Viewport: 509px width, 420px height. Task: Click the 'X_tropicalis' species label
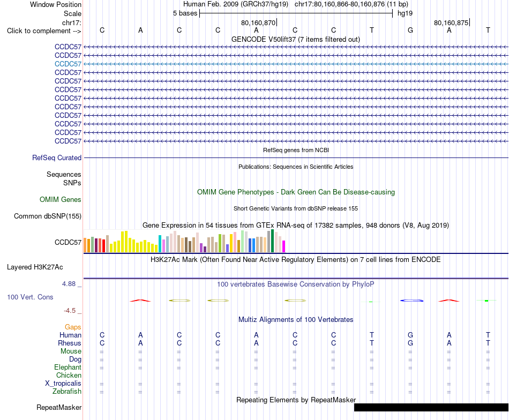click(x=63, y=384)
